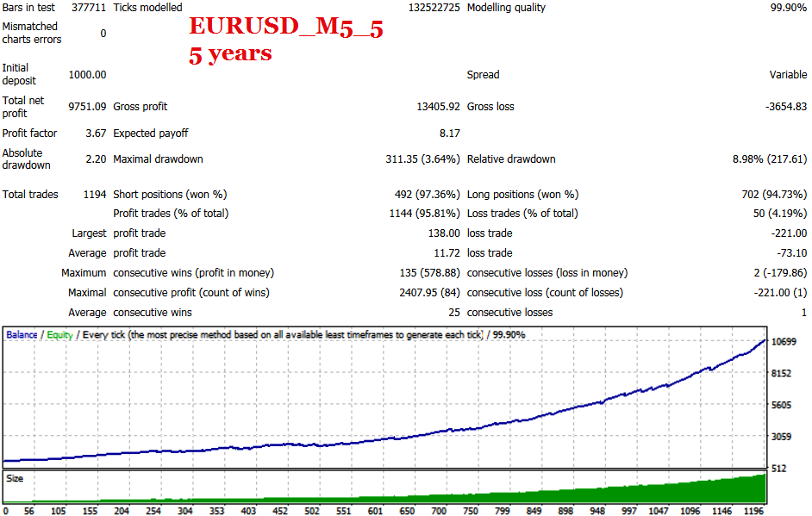Click the 3059 balance axis label
The width and height of the screenshot is (812, 516).
tap(782, 437)
